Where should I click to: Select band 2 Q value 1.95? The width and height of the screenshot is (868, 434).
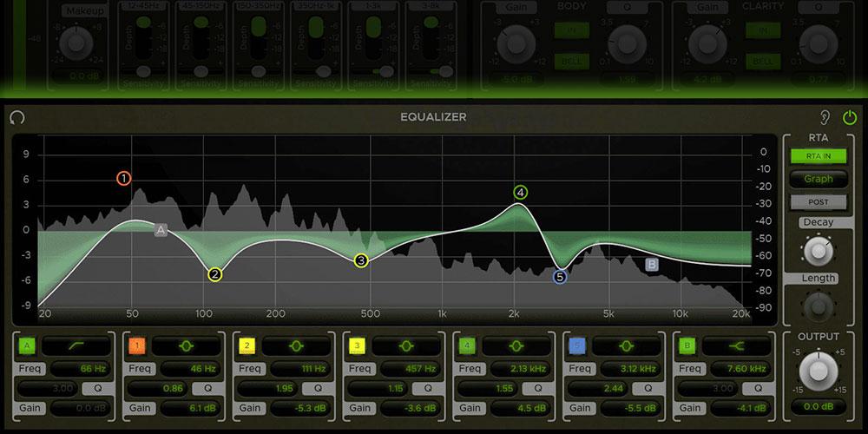point(268,389)
